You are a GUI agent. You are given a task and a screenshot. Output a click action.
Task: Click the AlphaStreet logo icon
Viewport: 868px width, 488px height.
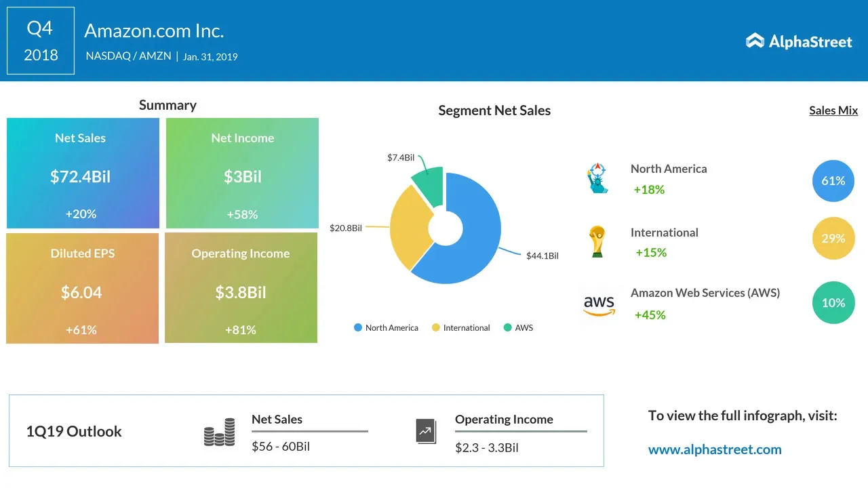point(755,41)
